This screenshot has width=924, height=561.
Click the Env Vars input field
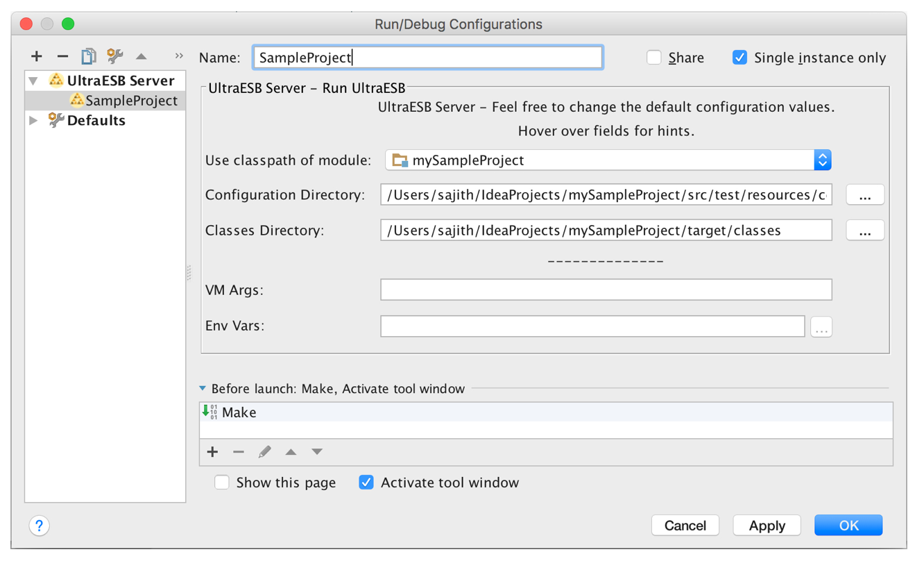tap(593, 326)
